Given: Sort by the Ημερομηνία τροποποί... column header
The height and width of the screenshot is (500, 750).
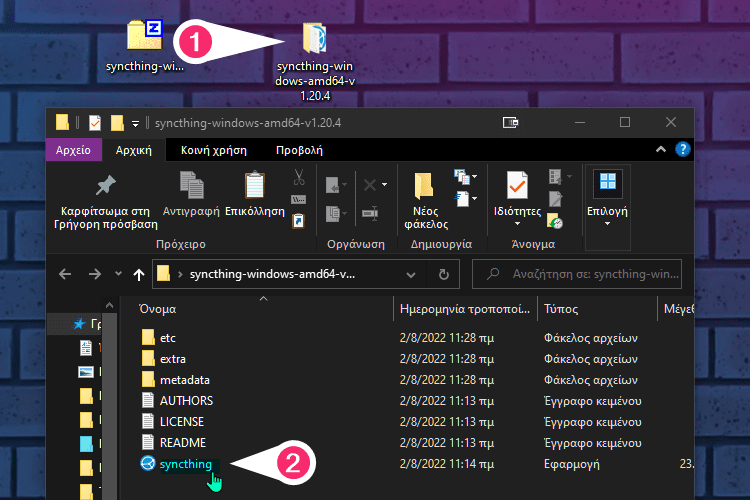Looking at the screenshot, I should [465, 309].
